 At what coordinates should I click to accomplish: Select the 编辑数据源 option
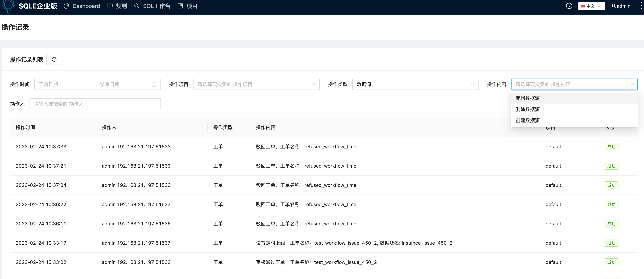point(527,98)
